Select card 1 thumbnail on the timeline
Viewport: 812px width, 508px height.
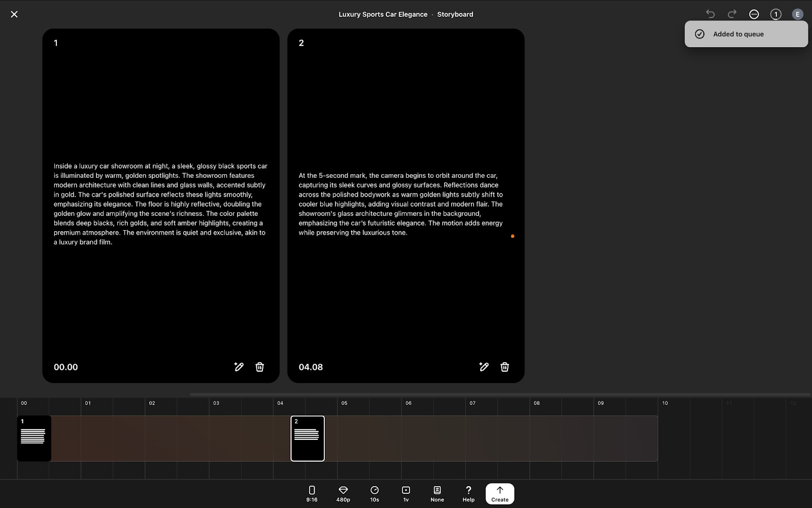tap(34, 438)
